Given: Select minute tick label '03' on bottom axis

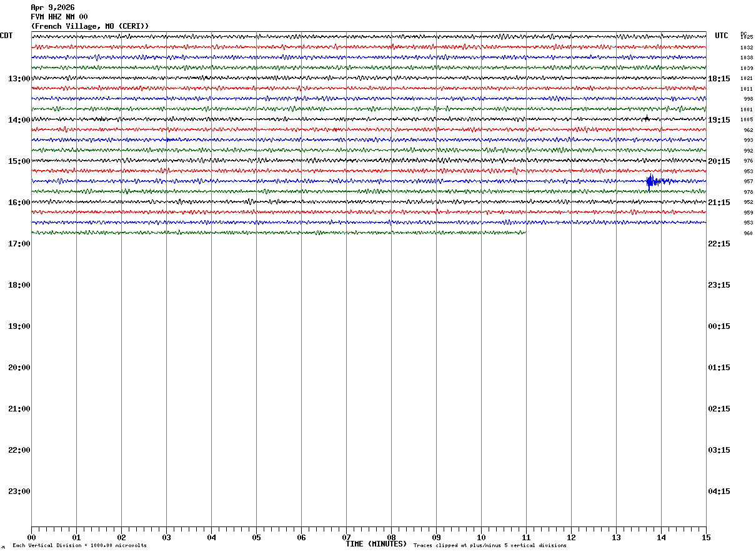Looking at the screenshot, I should pyautogui.click(x=166, y=538).
